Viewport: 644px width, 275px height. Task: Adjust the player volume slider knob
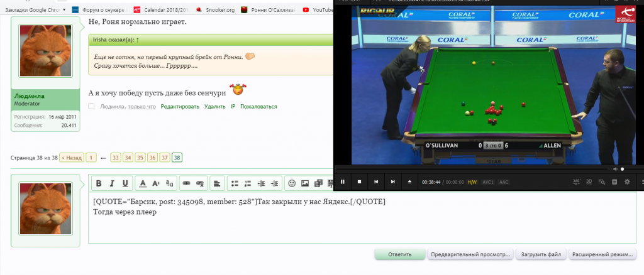[622, 169]
